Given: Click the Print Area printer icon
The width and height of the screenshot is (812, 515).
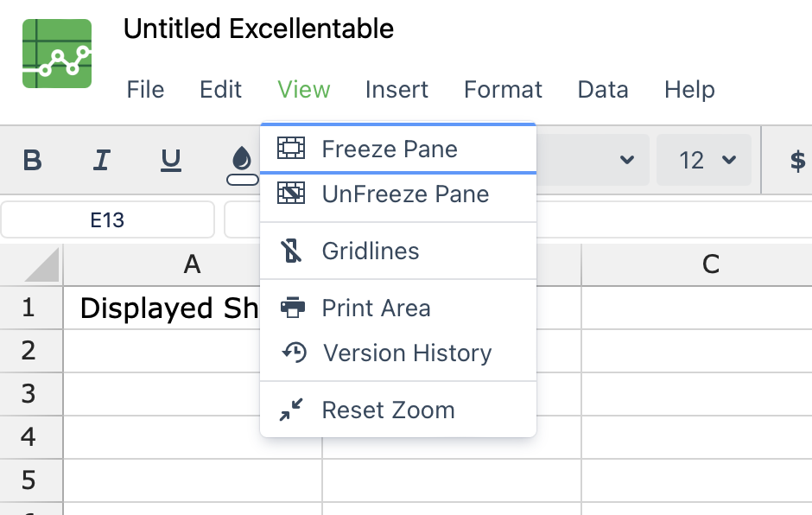Looking at the screenshot, I should (x=293, y=308).
